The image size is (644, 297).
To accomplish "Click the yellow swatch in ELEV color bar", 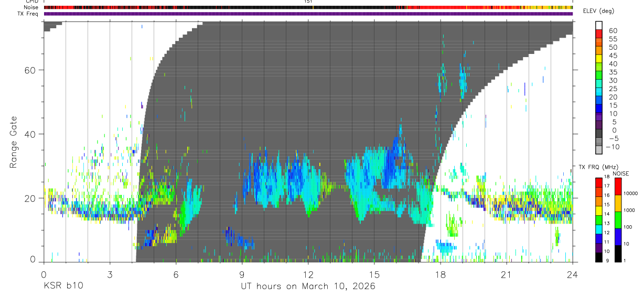I will [599, 59].
